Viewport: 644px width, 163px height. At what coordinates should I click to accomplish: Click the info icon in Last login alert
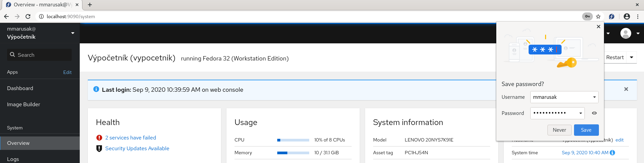click(96, 89)
